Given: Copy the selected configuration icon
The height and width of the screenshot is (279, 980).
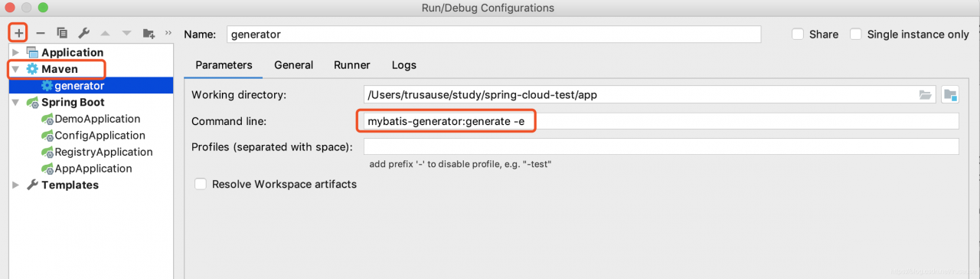Looking at the screenshot, I should (62, 33).
